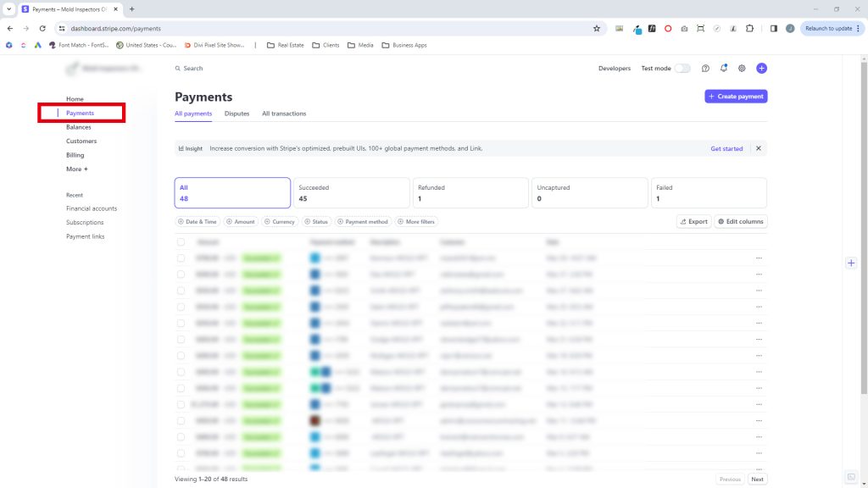The width and height of the screenshot is (868, 488).
Task: Go to Home in the sidebar
Action: point(75,99)
